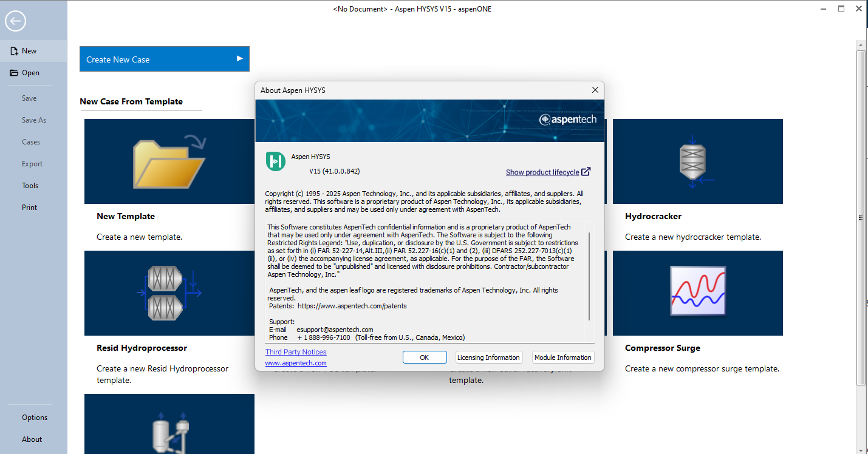
Task: Click the scroll down arrow of main window
Action: pyautogui.click(x=861, y=449)
